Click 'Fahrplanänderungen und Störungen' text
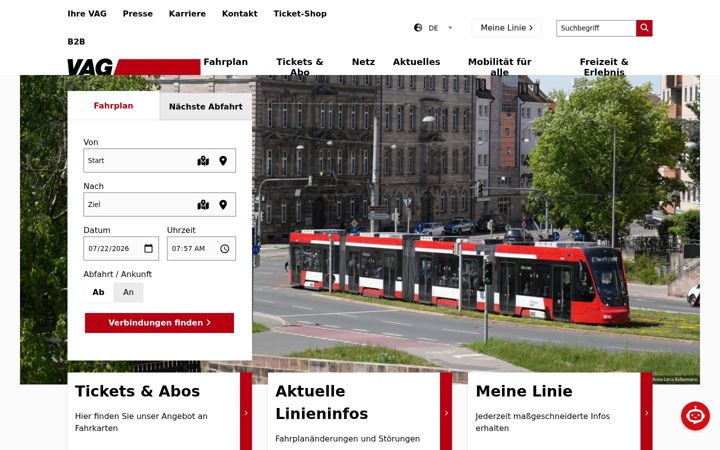The height and width of the screenshot is (450, 720). pos(347,439)
